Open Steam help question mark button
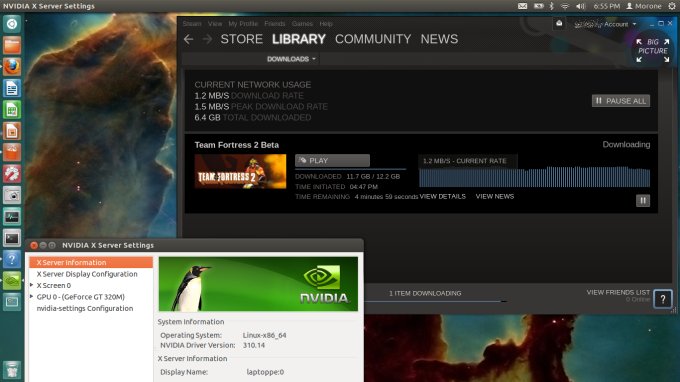The width and height of the screenshot is (680, 382). [x=663, y=299]
